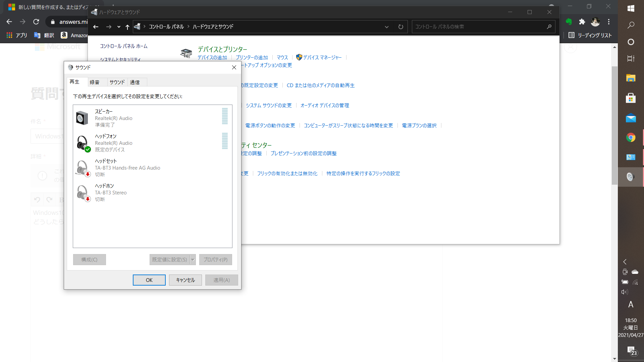Select ヘッドホン TA-BT3 Stereo device
The height and width of the screenshot is (362, 644).
click(153, 192)
